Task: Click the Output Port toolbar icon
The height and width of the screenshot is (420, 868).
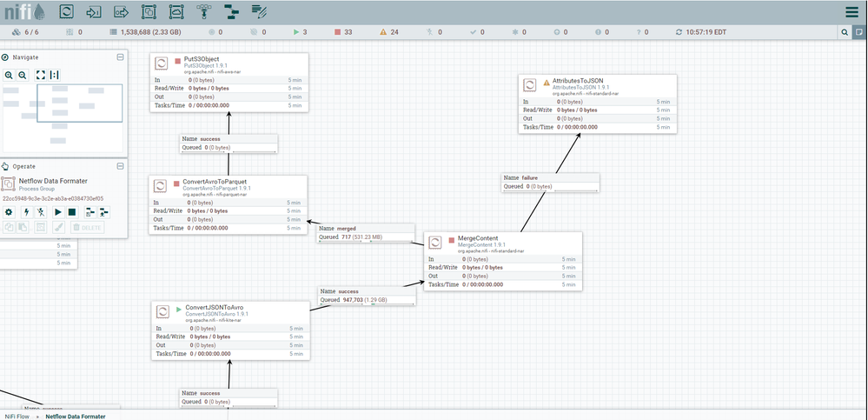Action: [x=122, y=12]
